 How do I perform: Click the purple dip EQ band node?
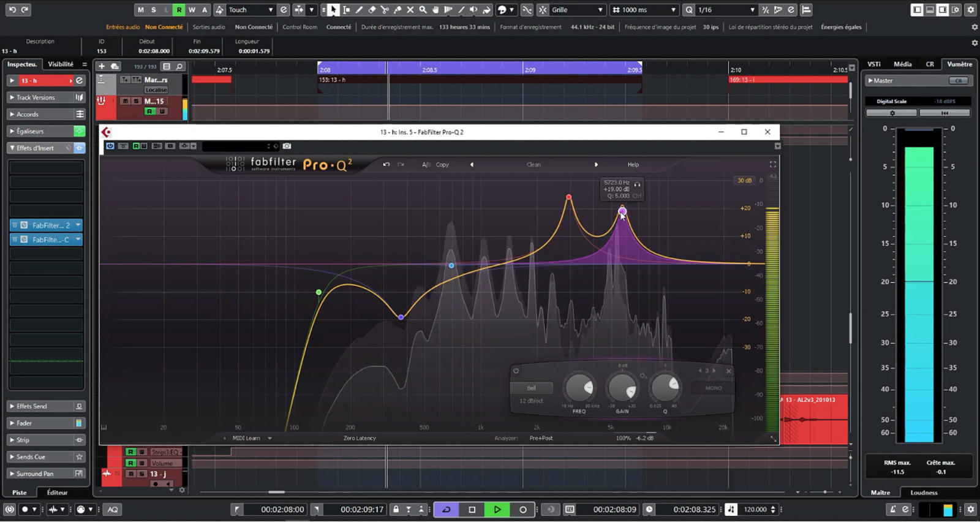[x=401, y=317]
